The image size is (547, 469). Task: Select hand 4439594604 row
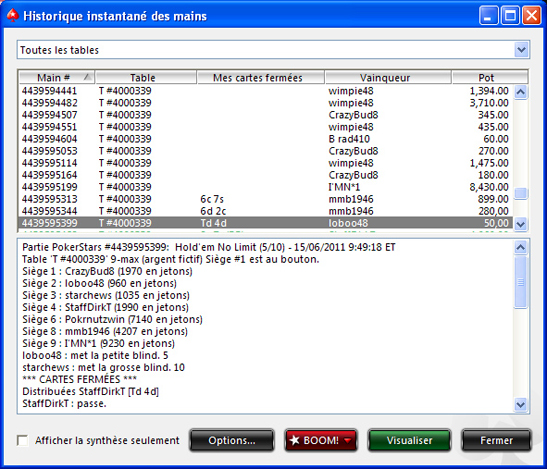point(265,139)
